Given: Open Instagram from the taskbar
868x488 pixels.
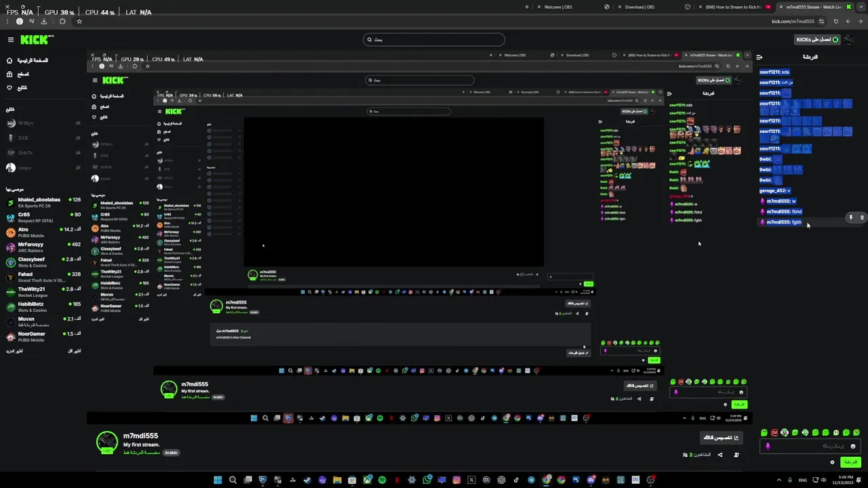Looking at the screenshot, I should (x=456, y=480).
